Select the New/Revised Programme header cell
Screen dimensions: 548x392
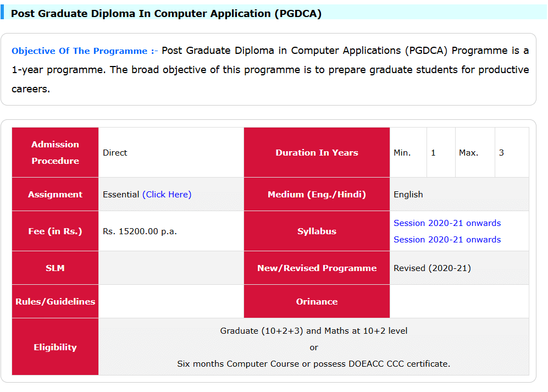pyautogui.click(x=317, y=268)
